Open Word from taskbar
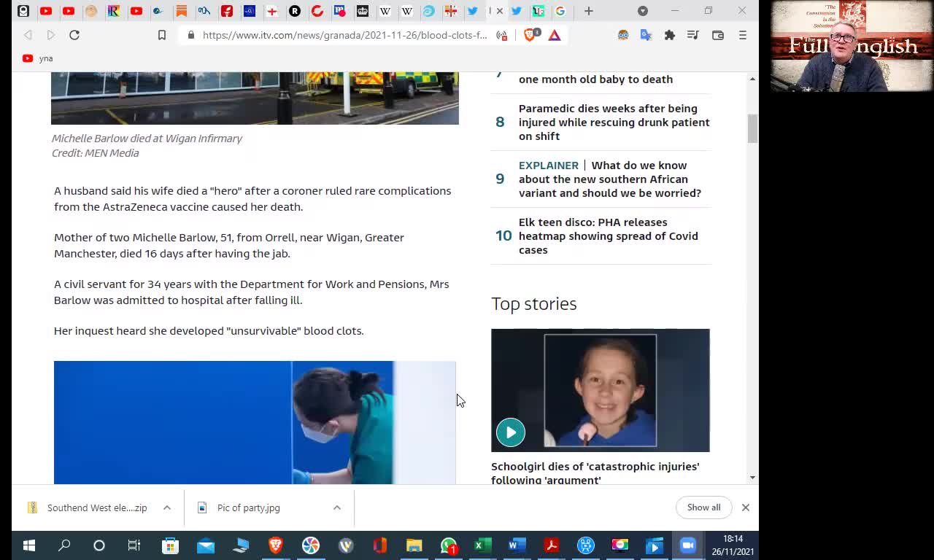The height and width of the screenshot is (560, 934). click(517, 545)
